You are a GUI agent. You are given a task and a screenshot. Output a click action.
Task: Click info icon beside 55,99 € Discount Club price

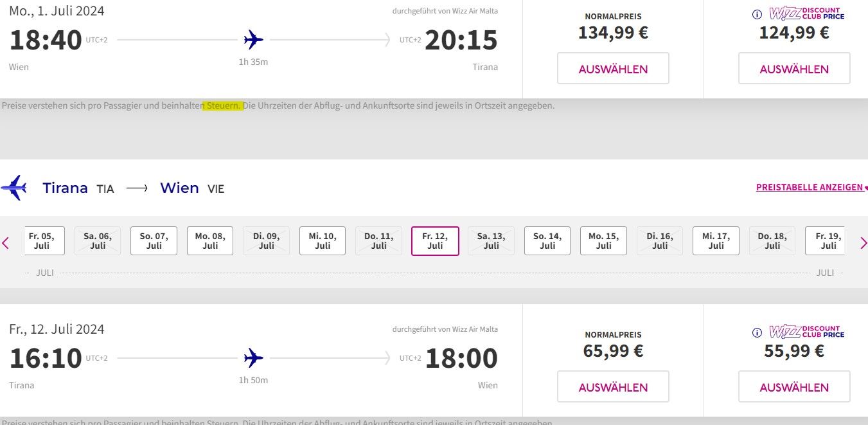coord(757,332)
